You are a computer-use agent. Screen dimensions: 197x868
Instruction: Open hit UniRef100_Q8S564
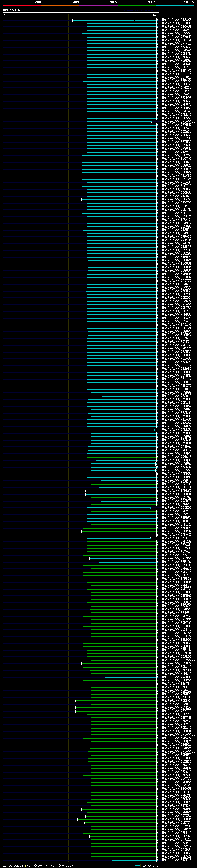point(176,33)
